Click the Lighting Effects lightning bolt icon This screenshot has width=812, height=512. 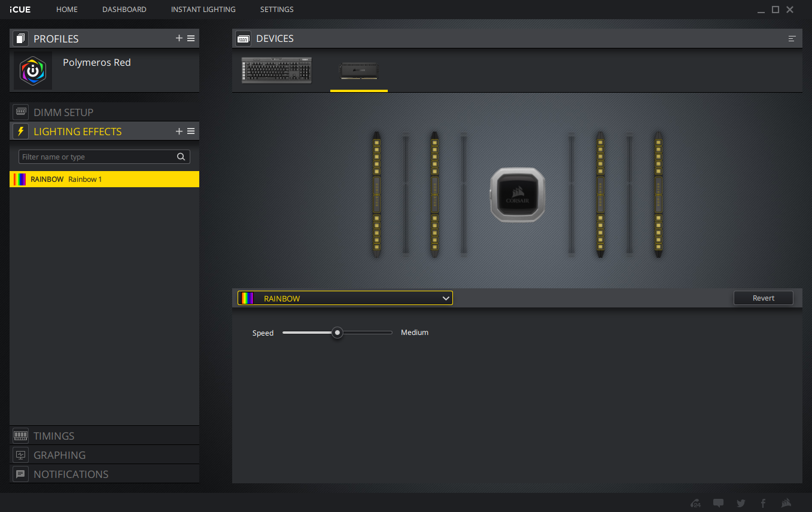[21, 132]
